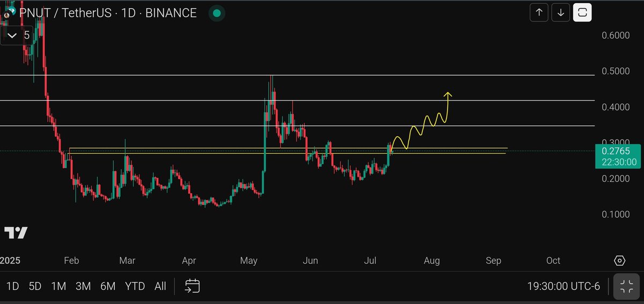644x304 pixels.
Task: Click the 0.4000 price axis label
Action: click(x=615, y=107)
